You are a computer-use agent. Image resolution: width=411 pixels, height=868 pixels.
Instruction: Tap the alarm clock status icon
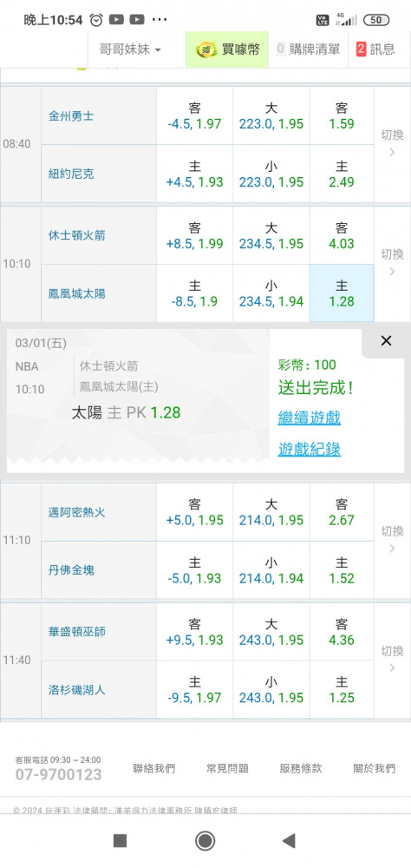coord(96,20)
